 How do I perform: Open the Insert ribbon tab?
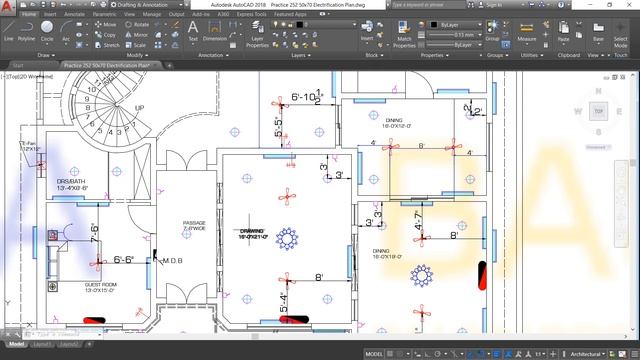tap(50, 14)
